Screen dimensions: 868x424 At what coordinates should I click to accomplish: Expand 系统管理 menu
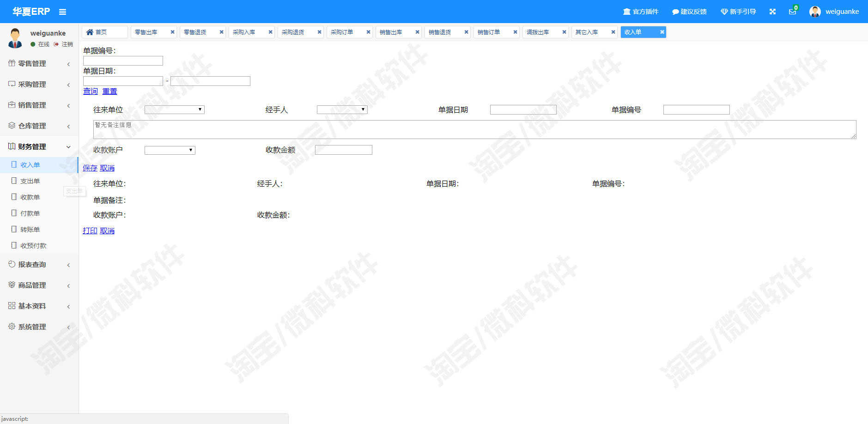point(39,327)
